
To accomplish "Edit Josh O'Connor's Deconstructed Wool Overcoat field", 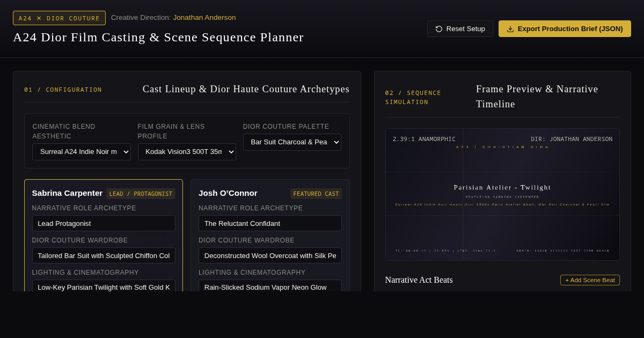I will pyautogui.click(x=270, y=255).
